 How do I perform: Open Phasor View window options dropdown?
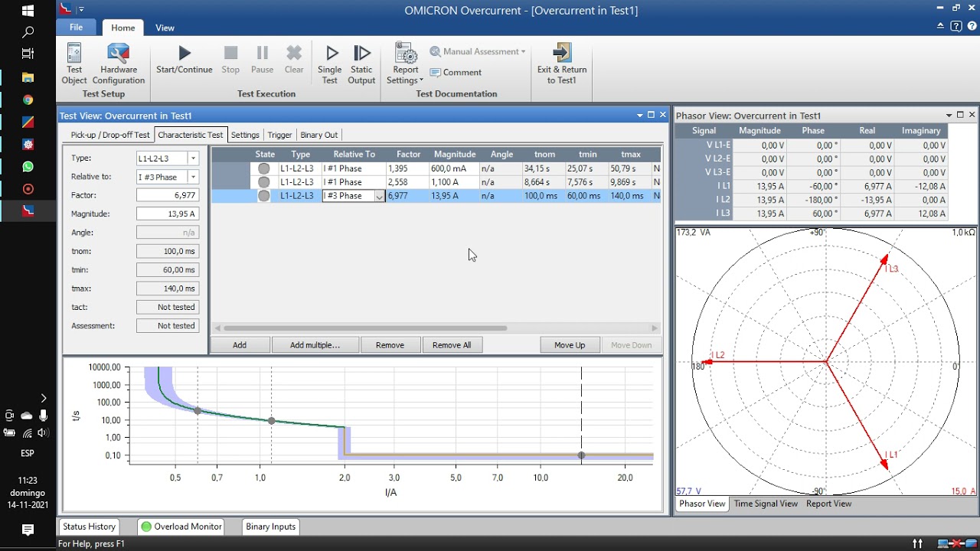(950, 116)
